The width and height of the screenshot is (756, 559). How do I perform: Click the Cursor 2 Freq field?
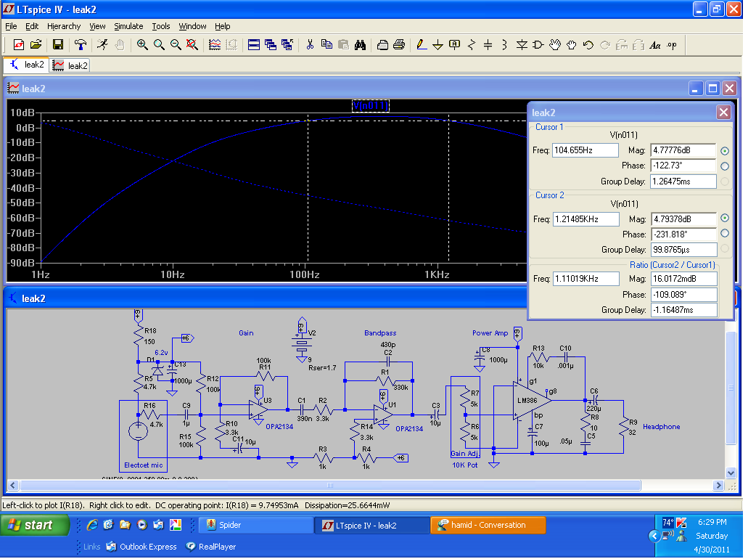coord(586,219)
